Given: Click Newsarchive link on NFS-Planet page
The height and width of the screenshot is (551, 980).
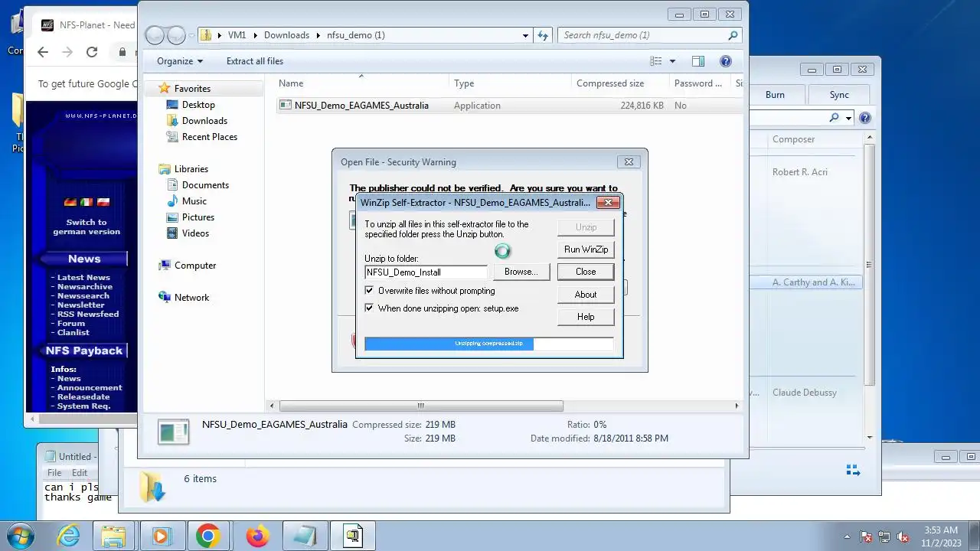Looking at the screenshot, I should click(85, 287).
